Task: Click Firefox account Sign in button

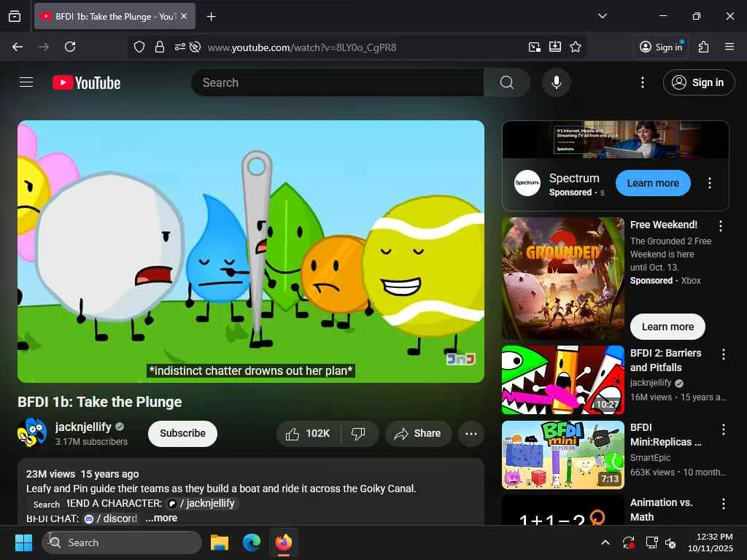Action: [x=661, y=47]
